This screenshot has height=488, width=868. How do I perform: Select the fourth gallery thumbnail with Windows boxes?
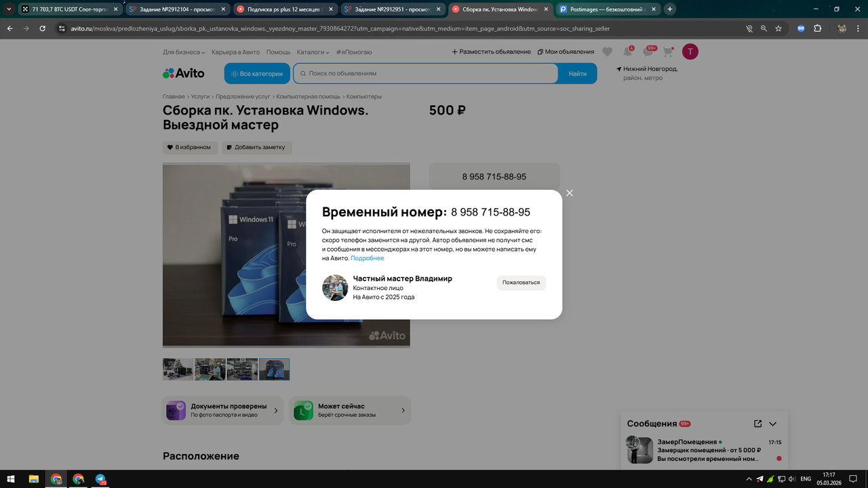pyautogui.click(x=274, y=369)
